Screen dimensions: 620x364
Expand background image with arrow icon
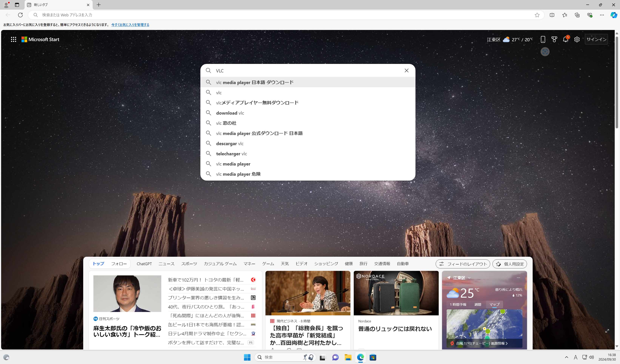pyautogui.click(x=607, y=331)
